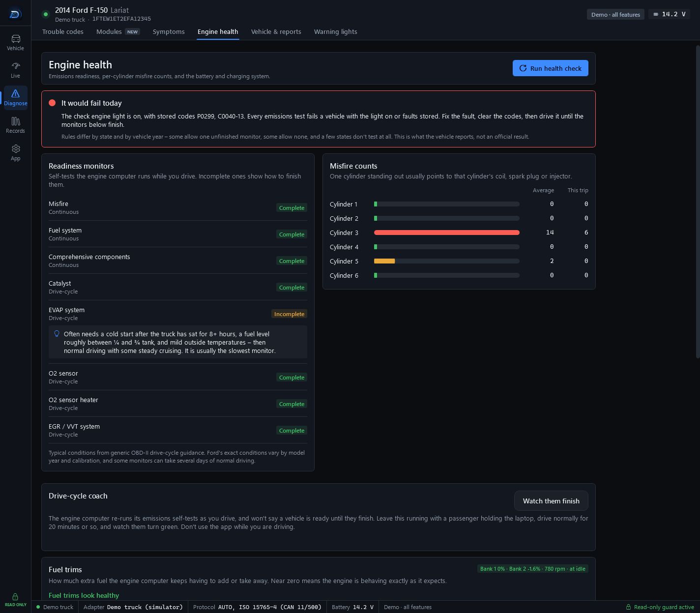Click the vertical page scrollbar

pos(698,202)
